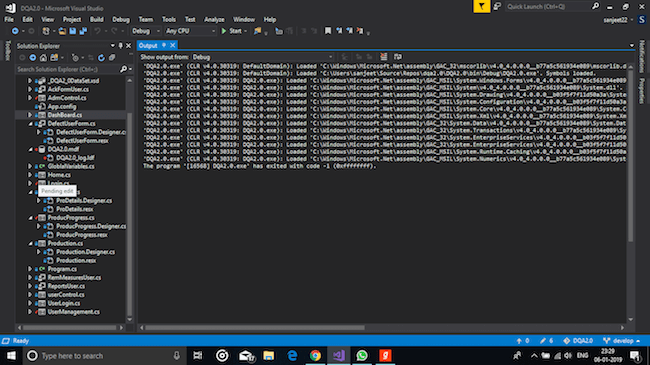
Task: Open the Tools menu
Action: coord(169,19)
